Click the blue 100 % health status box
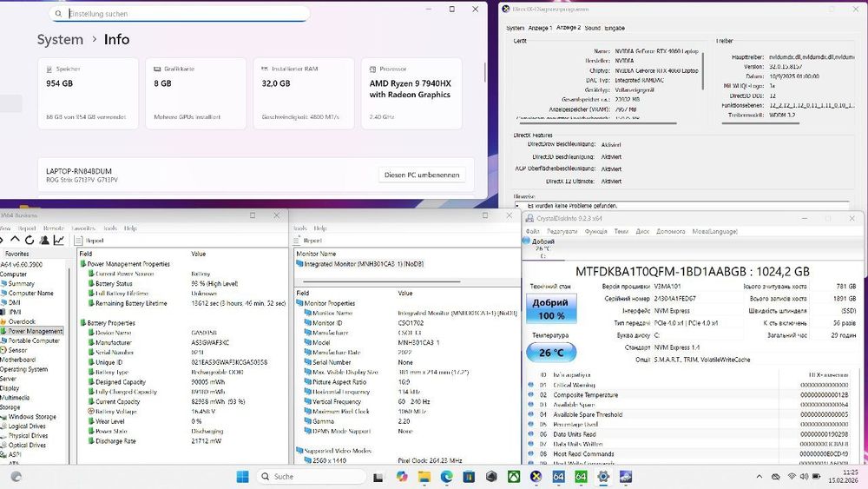 550,309
